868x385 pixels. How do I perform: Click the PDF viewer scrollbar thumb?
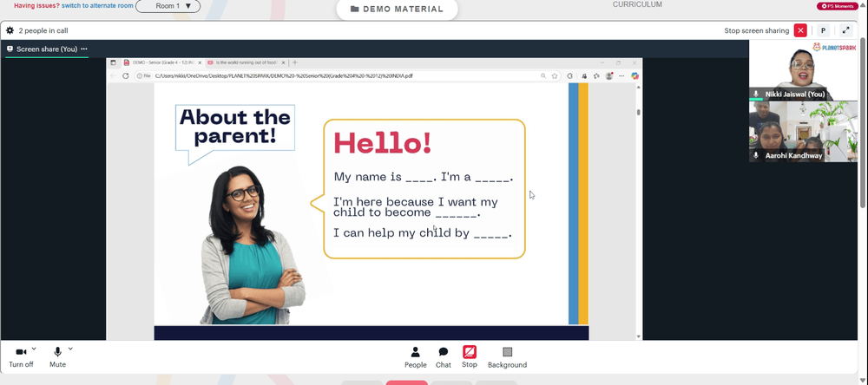(639, 112)
